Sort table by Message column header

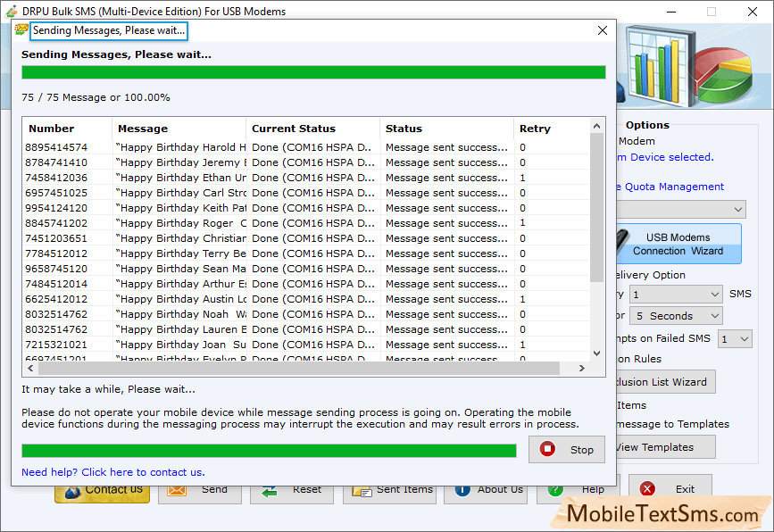coord(179,129)
